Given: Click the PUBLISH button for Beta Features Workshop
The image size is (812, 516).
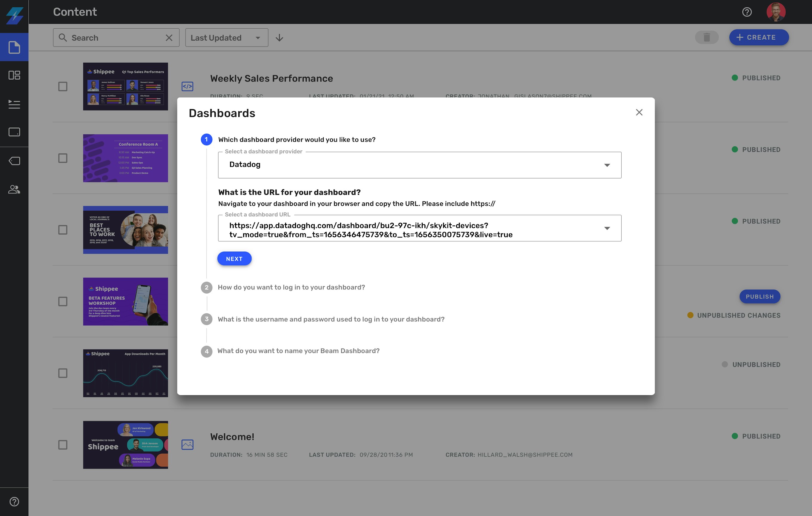Looking at the screenshot, I should tap(760, 296).
